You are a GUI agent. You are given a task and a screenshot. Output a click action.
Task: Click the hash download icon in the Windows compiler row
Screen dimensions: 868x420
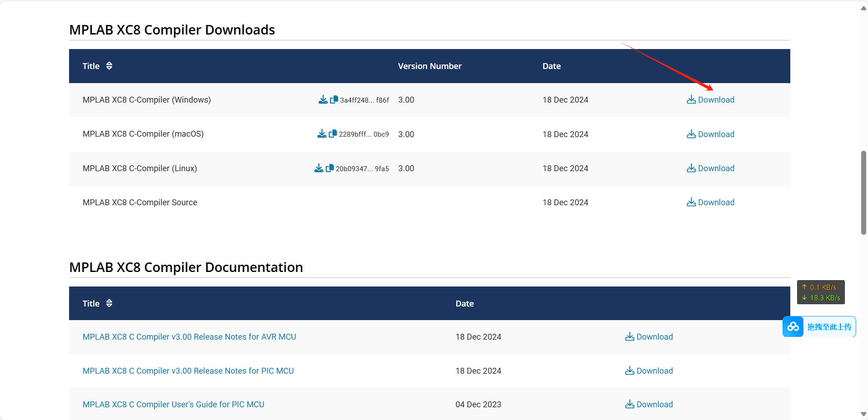click(323, 99)
